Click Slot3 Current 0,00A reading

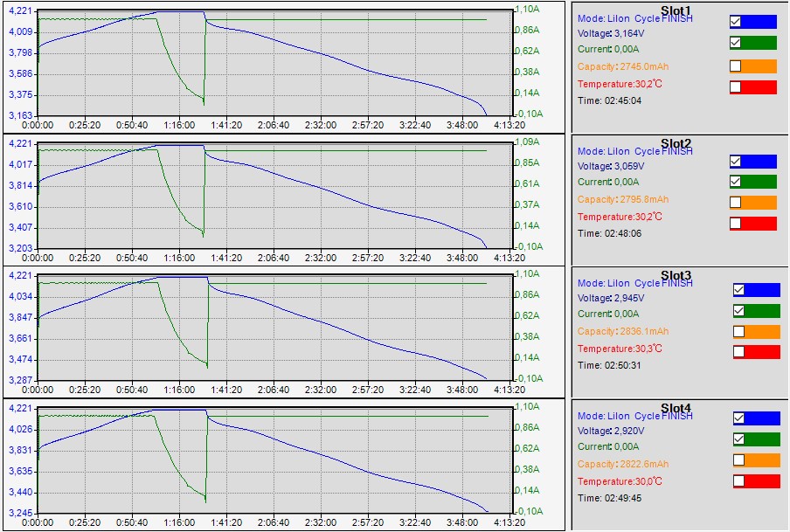point(608,314)
